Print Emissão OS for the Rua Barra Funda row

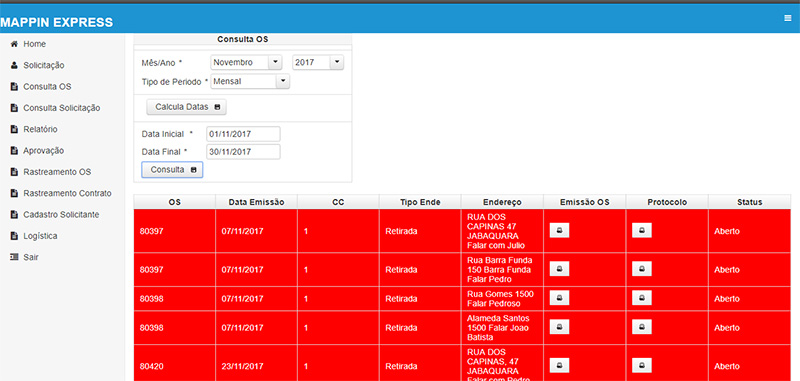point(559,269)
